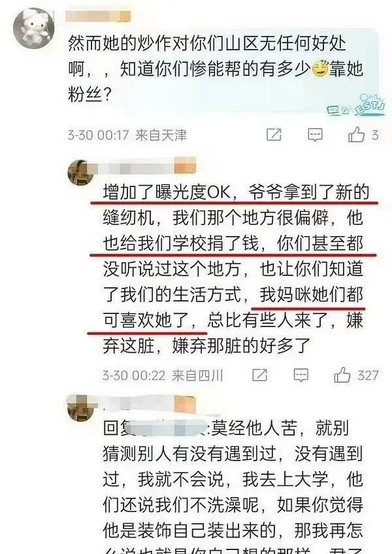Screen dimensions: 392x554
Task: Open the second reply commenter's avatar
Action: pyautogui.click(x=80, y=407)
